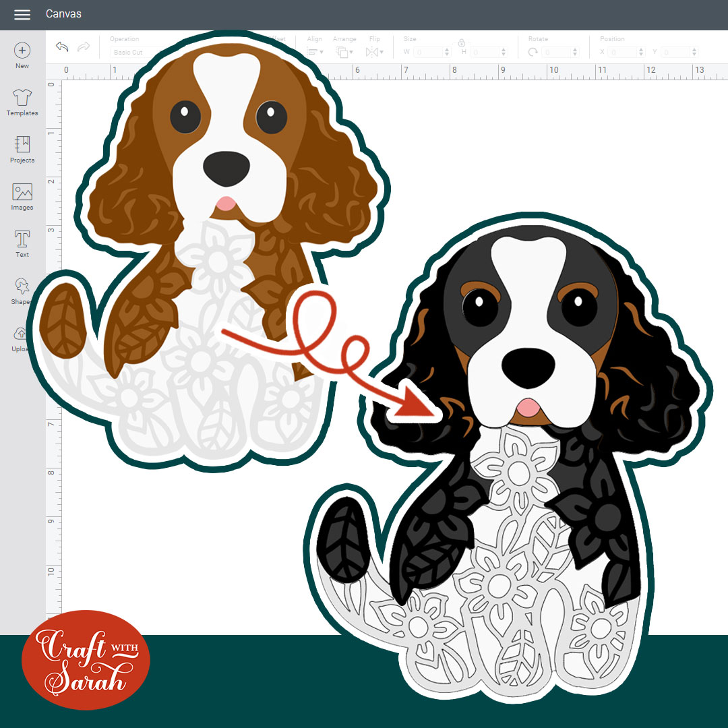Click the Canvas title text
The height and width of the screenshot is (728, 728).
pyautogui.click(x=63, y=14)
